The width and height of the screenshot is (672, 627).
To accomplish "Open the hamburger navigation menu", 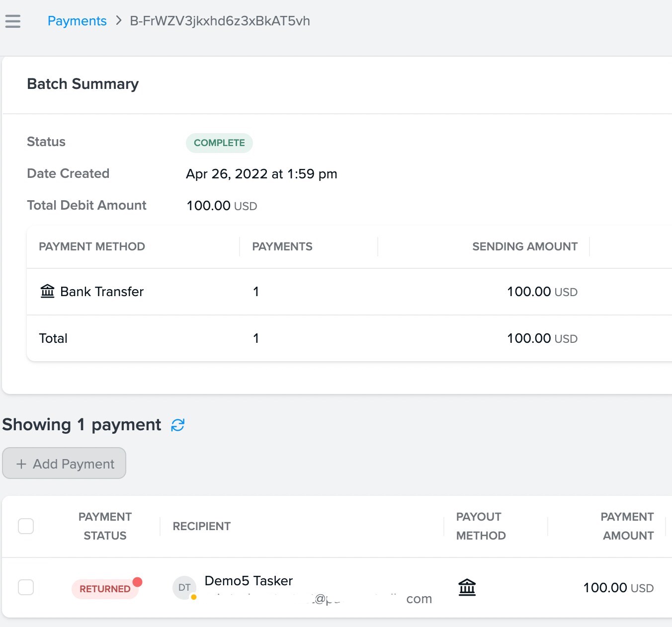I will (12, 21).
